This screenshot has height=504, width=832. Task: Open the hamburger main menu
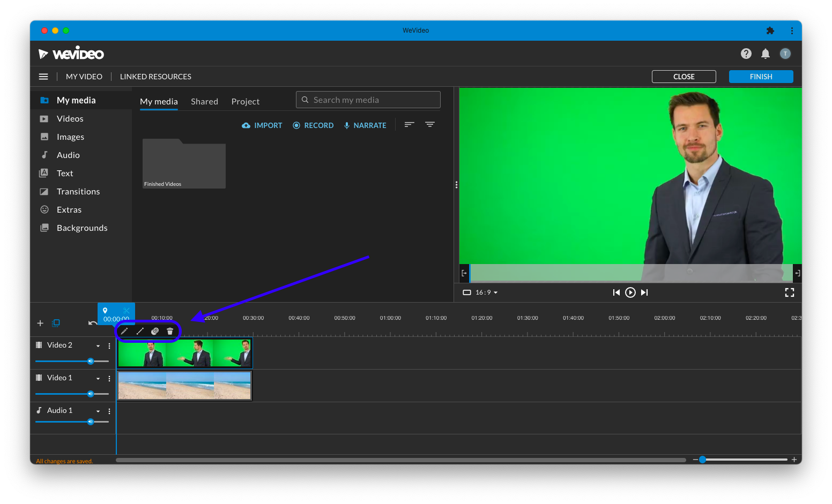pos(43,77)
